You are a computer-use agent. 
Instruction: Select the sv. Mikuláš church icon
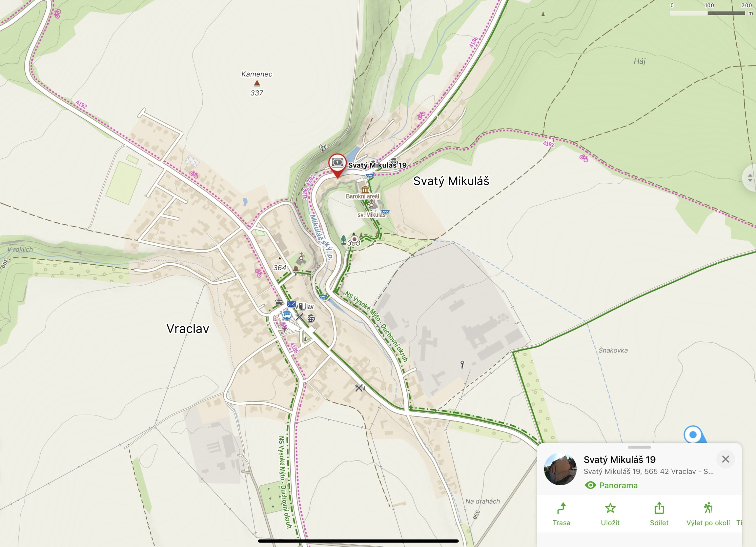(371, 204)
